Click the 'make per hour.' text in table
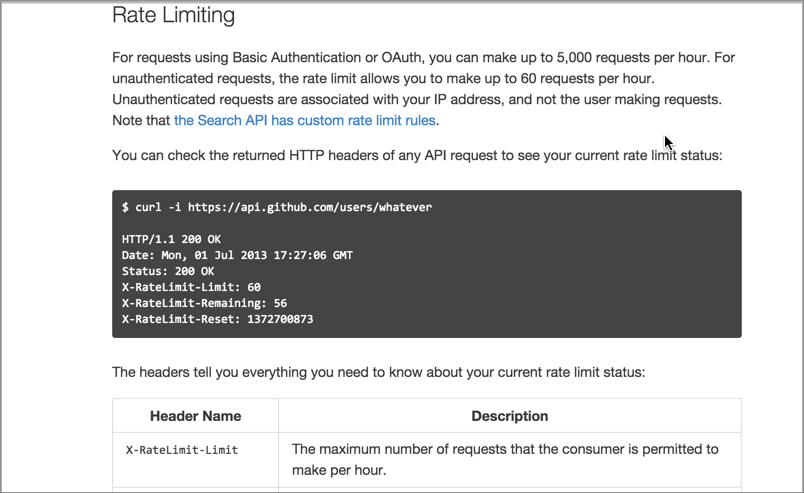Viewport: 804px width, 493px height. (x=339, y=470)
